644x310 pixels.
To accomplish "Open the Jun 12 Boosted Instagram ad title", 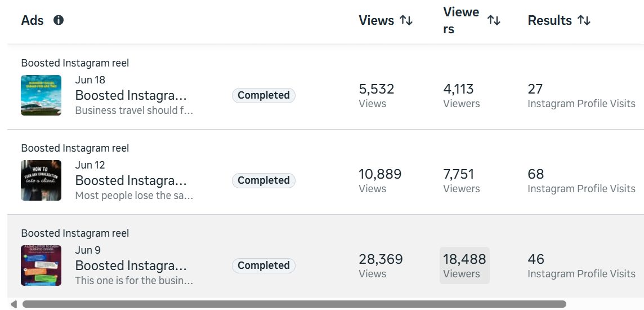I will [x=131, y=180].
